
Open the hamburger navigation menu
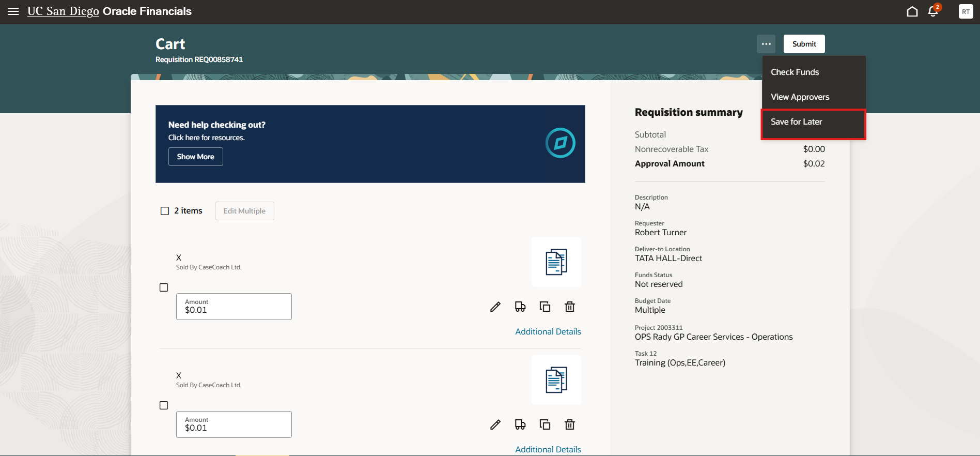tap(13, 11)
